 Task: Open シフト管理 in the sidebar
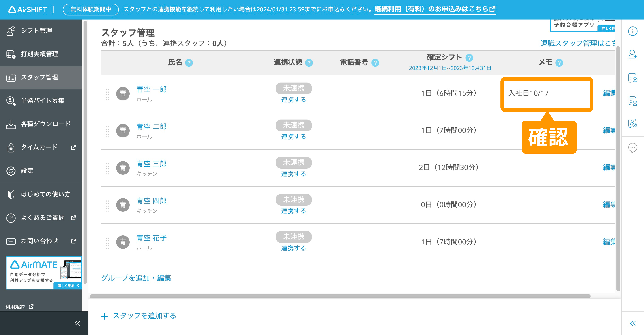click(x=41, y=31)
